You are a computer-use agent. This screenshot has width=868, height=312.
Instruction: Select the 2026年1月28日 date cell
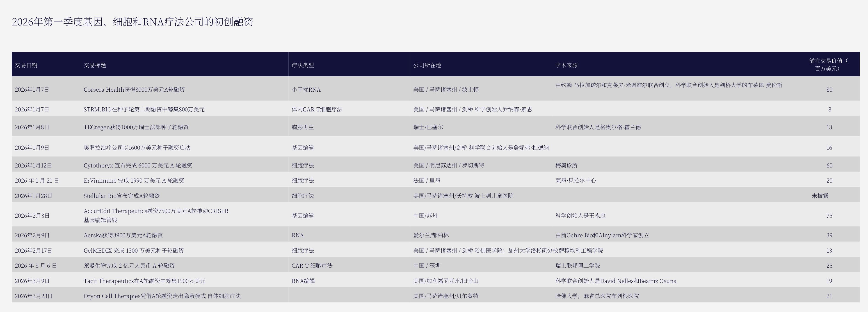click(x=33, y=196)
